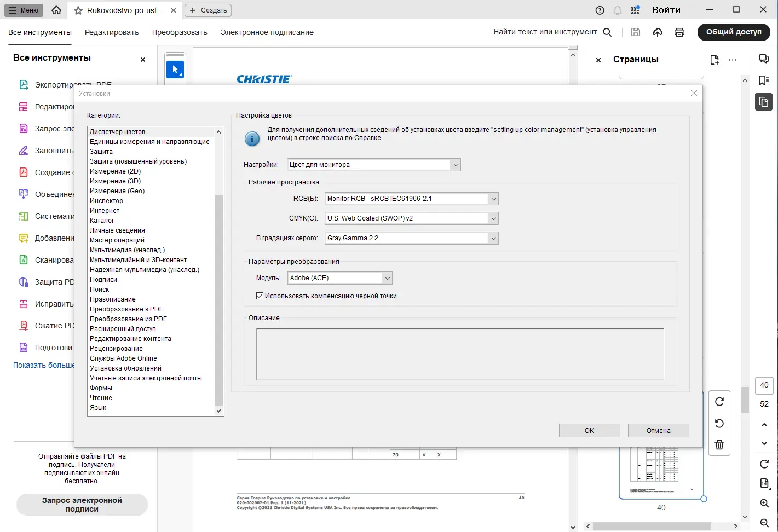Screen dimensions: 778x532
Task: Delete the page with the trash icon
Action: (719, 444)
